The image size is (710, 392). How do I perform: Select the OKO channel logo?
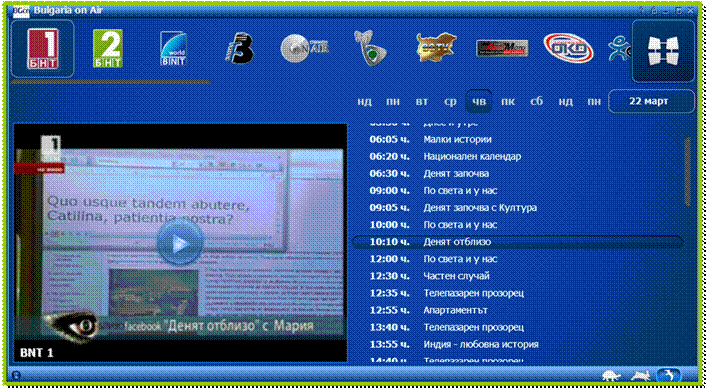pyautogui.click(x=568, y=48)
